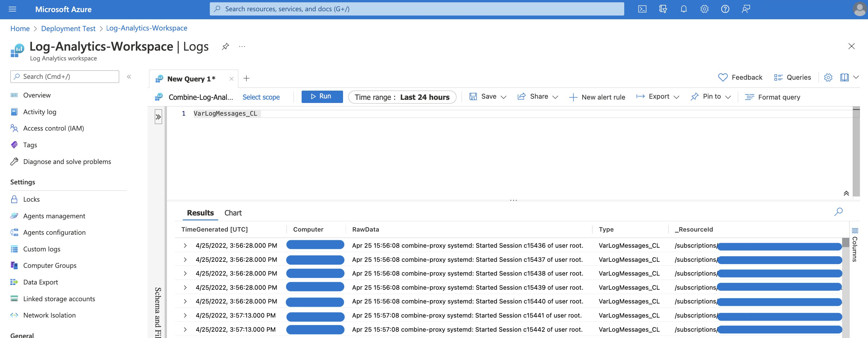Open the Directories and subscriptions filter icon
This screenshot has height=338, width=868.
click(x=663, y=9)
